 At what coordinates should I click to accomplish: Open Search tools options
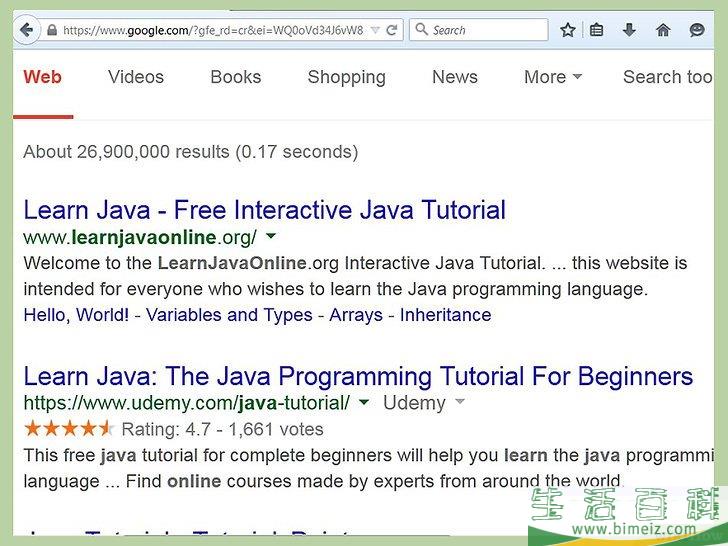[x=668, y=77]
